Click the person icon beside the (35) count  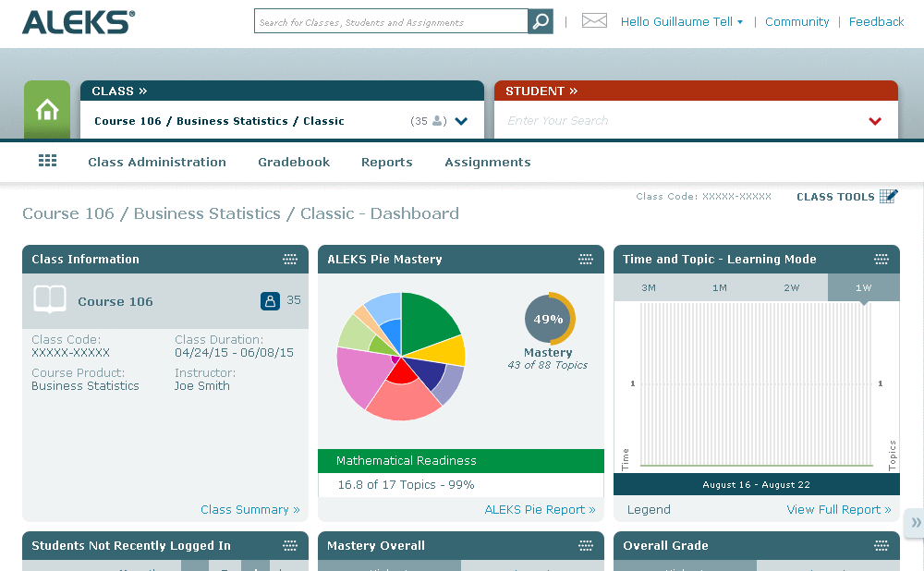(437, 121)
